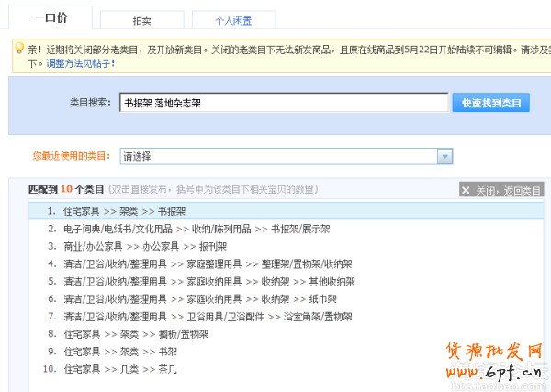Select the 浴室角架/置物架 category row
The width and height of the screenshot is (551, 392).
click(x=208, y=316)
